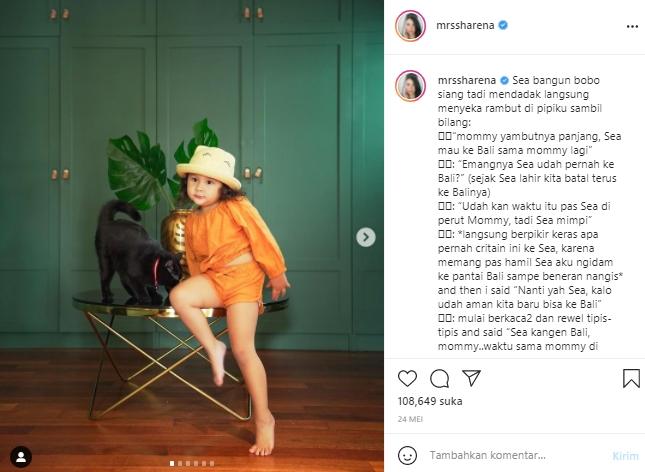Jump to the second carousel dot
The height and width of the screenshot is (472, 645).
(x=180, y=463)
